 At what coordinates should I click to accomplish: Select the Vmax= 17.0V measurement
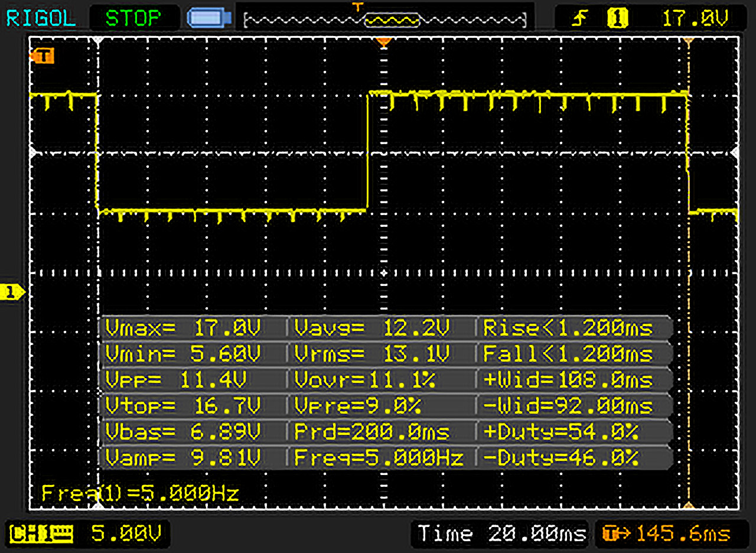coord(183,327)
